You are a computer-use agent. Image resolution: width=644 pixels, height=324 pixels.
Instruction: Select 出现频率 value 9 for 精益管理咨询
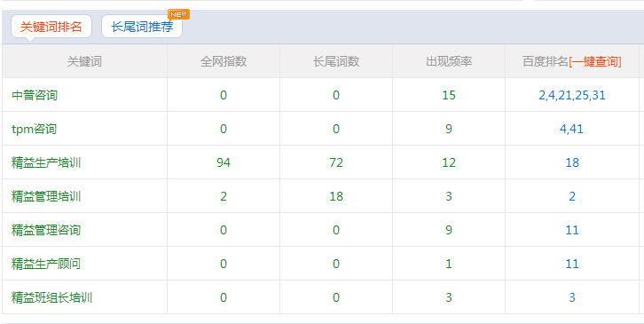(449, 230)
